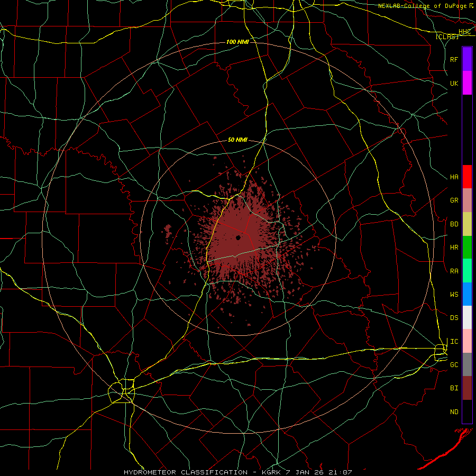This screenshot has width=476, height=476.
Task: Click the RF legend label
Action: (x=454, y=59)
